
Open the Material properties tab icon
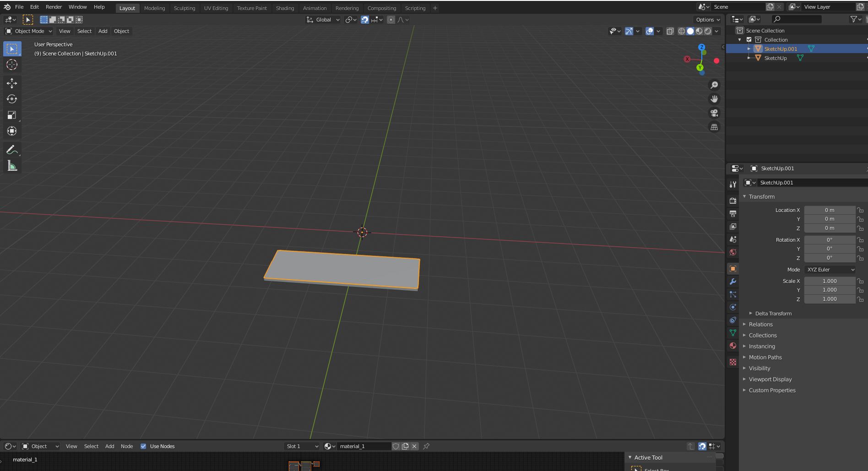(x=733, y=346)
